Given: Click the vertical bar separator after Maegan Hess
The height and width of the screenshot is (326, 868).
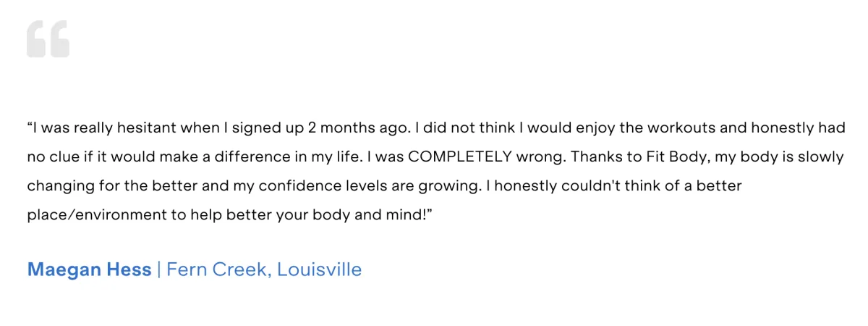Looking at the screenshot, I should (x=159, y=270).
